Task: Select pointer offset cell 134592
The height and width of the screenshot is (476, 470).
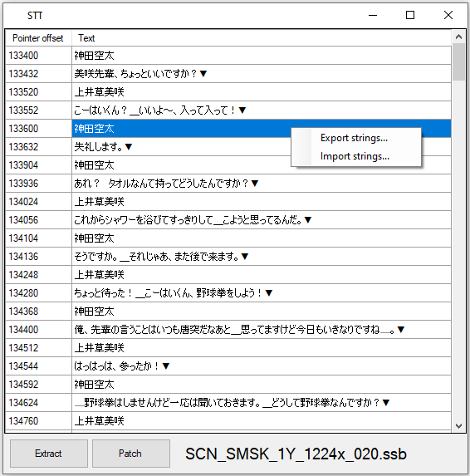Action: pyautogui.click(x=38, y=385)
